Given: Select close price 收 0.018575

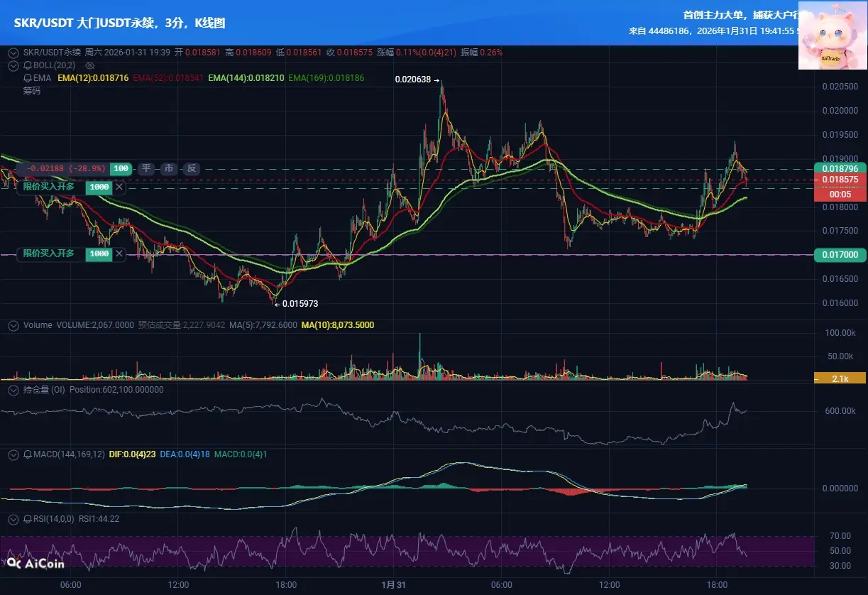Looking at the screenshot, I should tap(349, 53).
